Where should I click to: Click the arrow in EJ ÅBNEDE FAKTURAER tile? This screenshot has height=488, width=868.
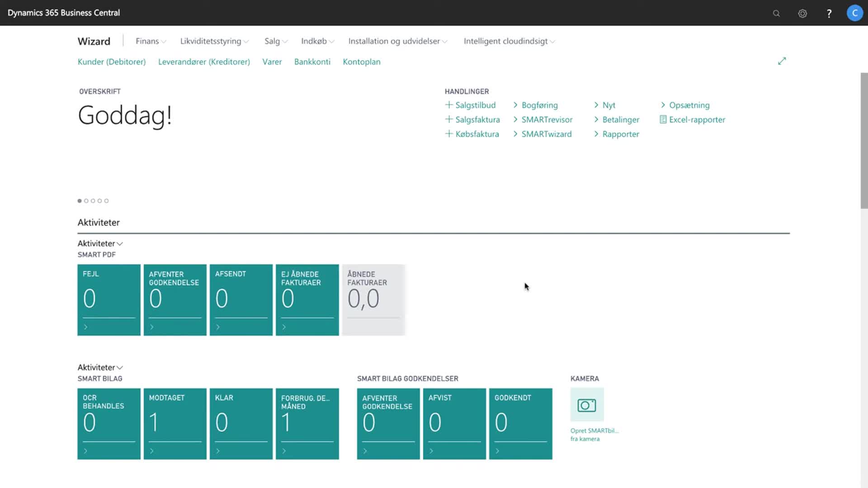(x=284, y=327)
